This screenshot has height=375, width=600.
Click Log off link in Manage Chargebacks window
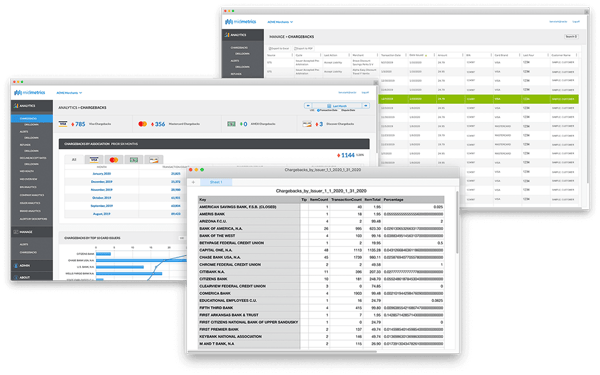(576, 22)
